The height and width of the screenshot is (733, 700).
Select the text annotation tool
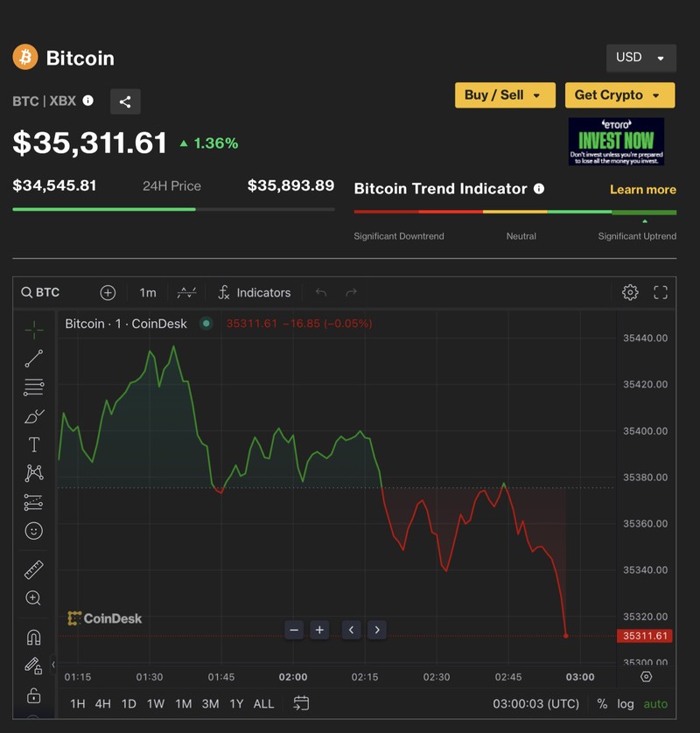(34, 444)
